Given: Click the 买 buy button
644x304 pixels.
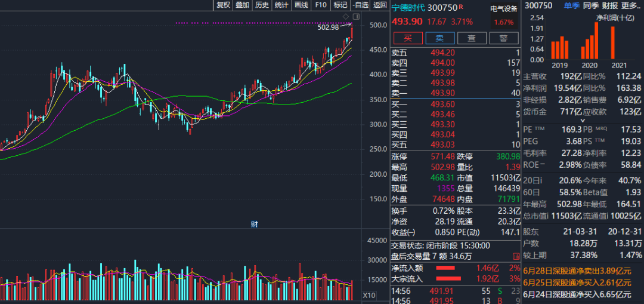Looking at the screenshot, I should (407, 38).
